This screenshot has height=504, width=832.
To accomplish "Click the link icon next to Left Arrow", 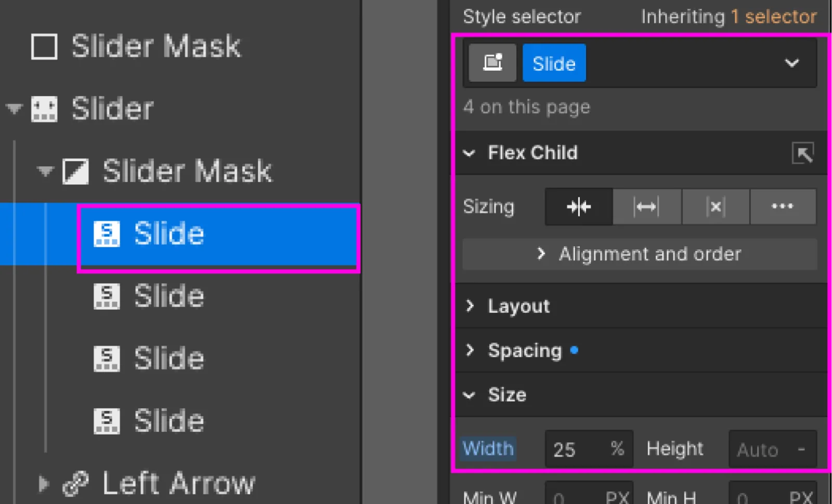I will tap(76, 482).
